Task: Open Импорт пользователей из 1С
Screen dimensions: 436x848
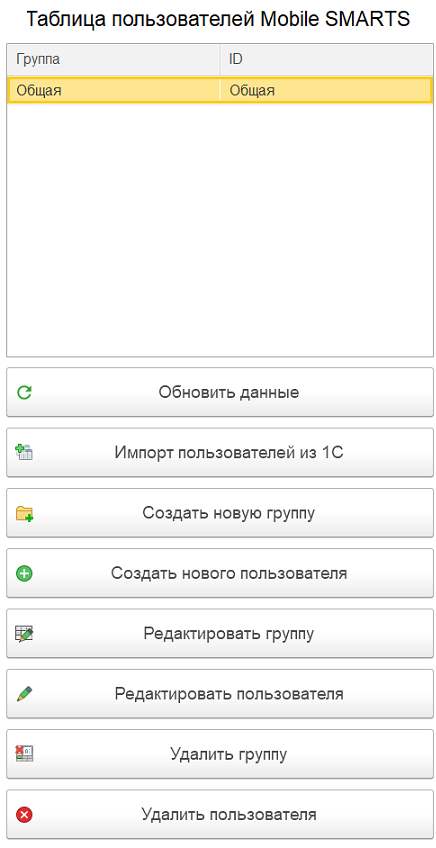Action: [220, 453]
